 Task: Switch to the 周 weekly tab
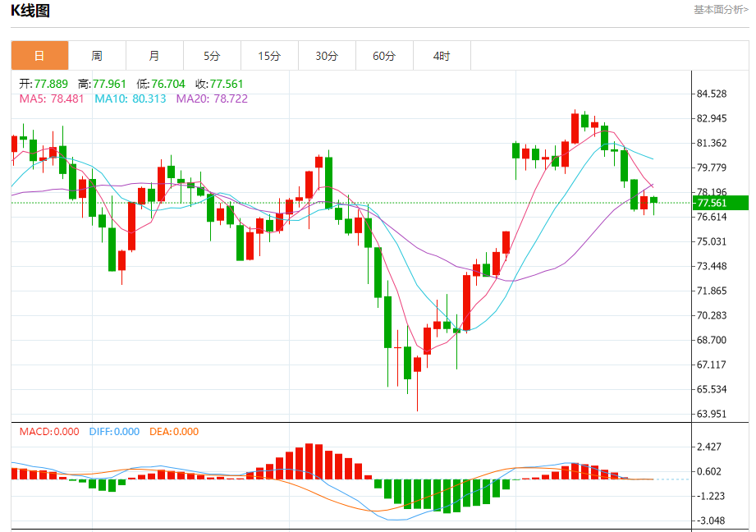click(97, 56)
